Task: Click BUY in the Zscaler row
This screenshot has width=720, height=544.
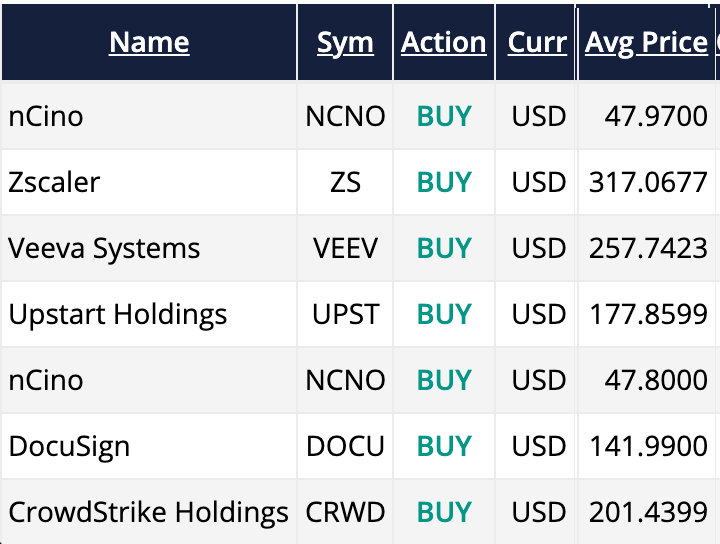Action: click(444, 182)
